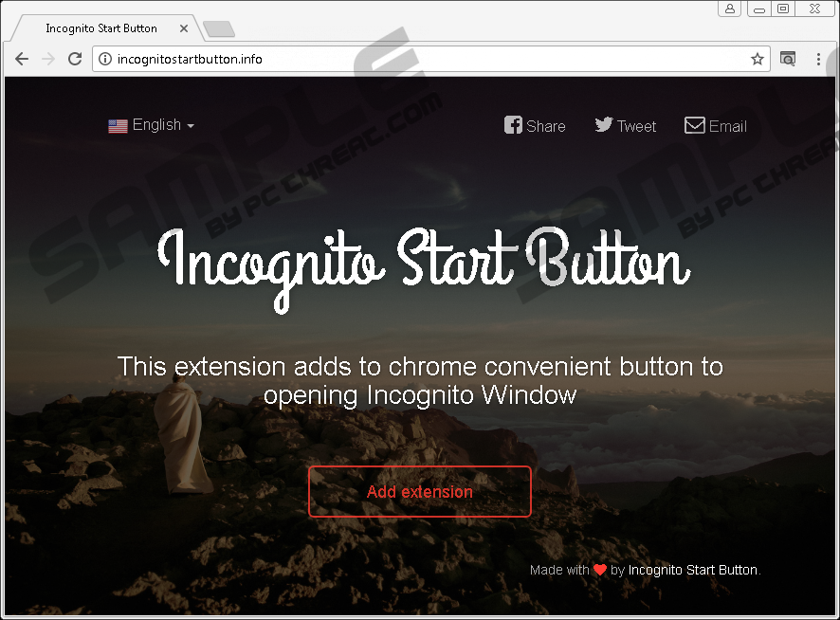
Task: Click the browser forward arrow
Action: click(x=48, y=59)
